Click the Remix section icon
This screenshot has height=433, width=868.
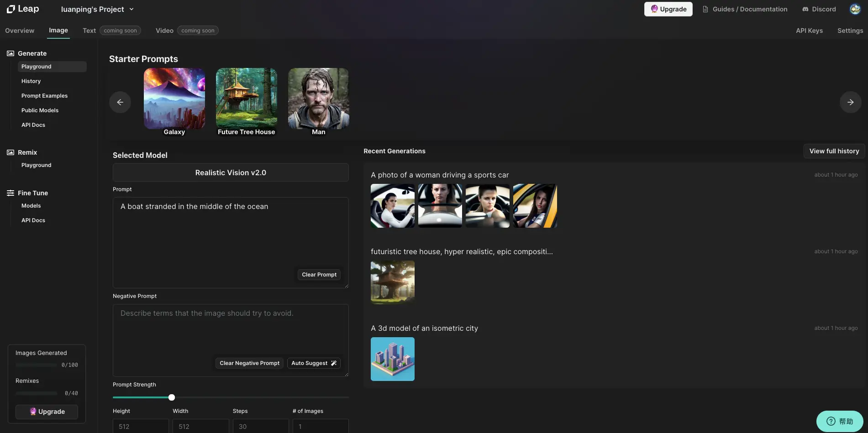click(x=11, y=152)
